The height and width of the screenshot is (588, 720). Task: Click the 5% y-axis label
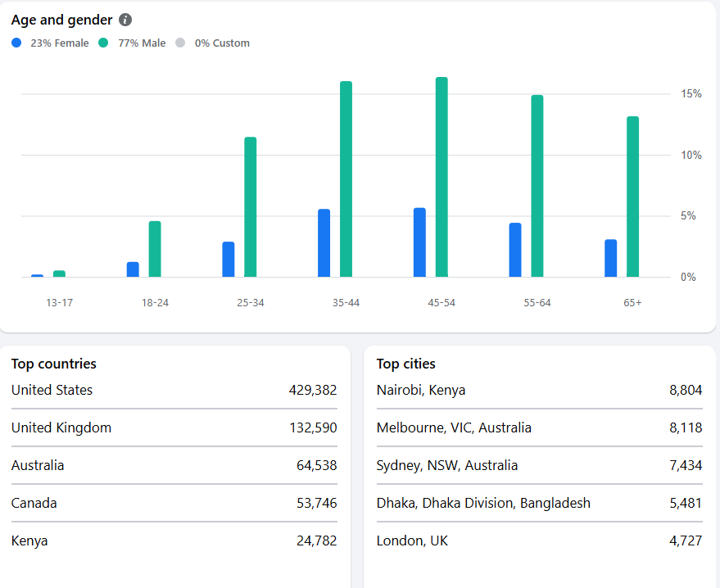[688, 216]
